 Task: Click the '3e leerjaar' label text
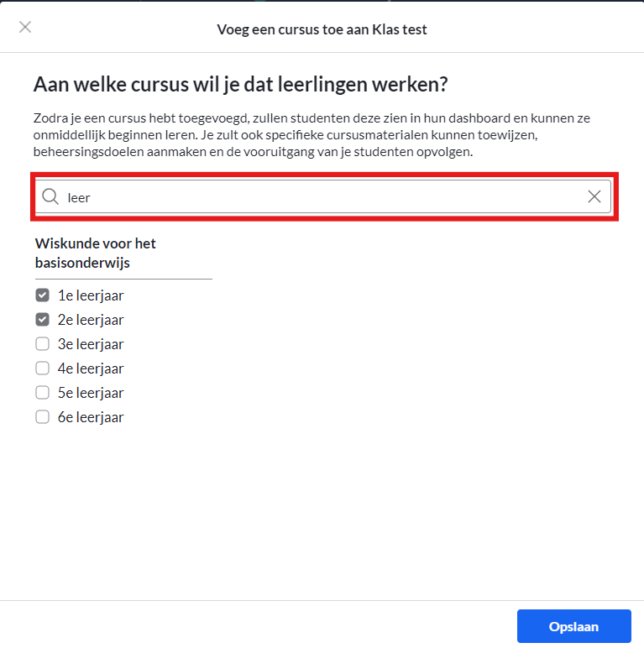click(91, 344)
